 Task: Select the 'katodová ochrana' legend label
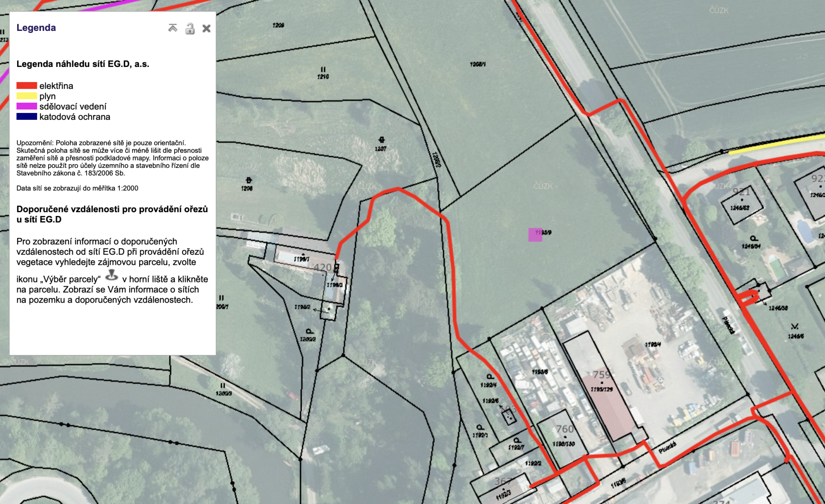tap(75, 117)
